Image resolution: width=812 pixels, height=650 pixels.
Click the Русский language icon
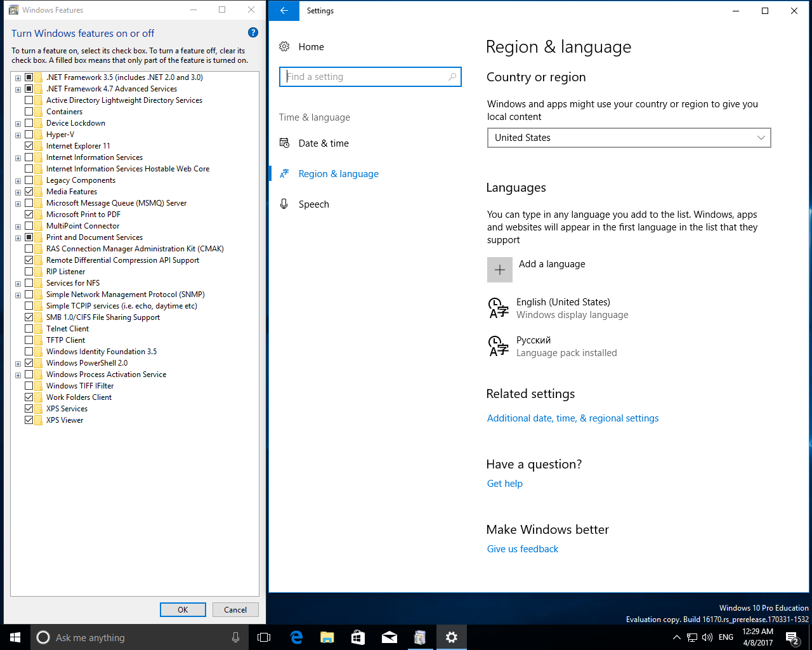click(x=499, y=346)
